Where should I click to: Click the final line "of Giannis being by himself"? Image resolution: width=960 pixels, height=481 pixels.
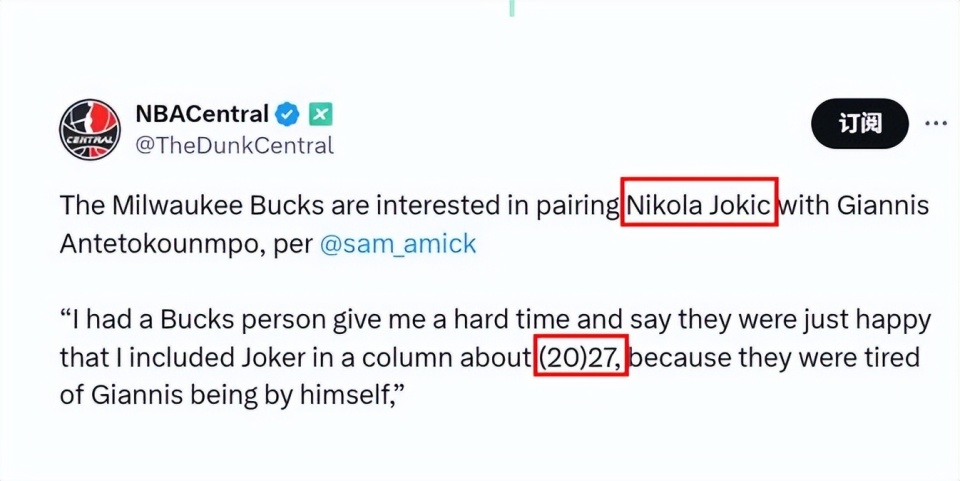pos(225,395)
